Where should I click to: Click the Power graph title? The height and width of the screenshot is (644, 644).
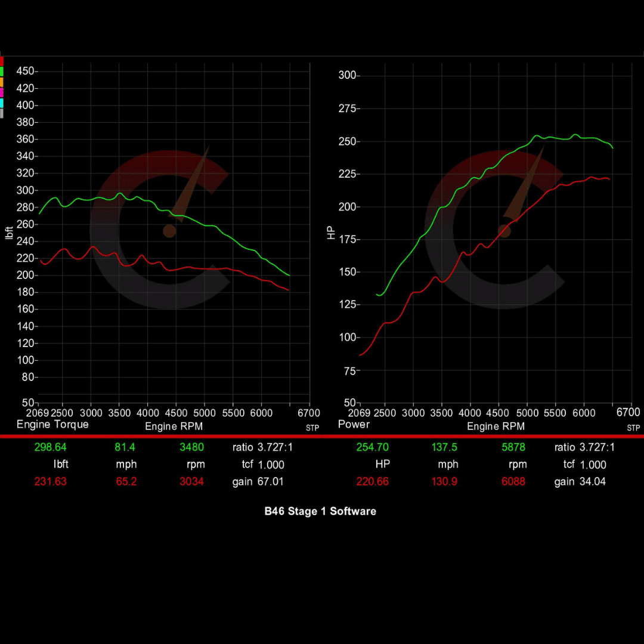click(354, 425)
